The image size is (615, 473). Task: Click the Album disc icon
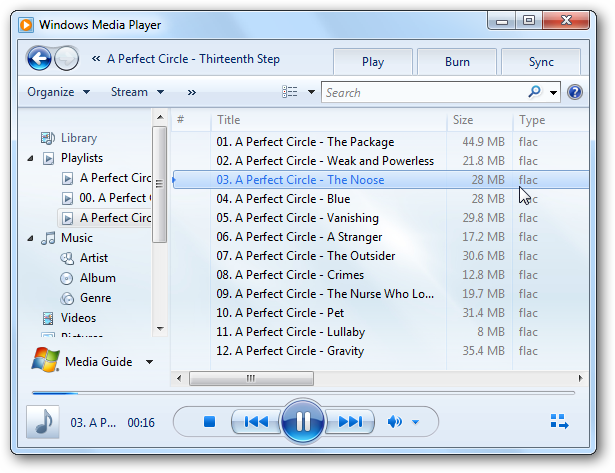tap(67, 278)
